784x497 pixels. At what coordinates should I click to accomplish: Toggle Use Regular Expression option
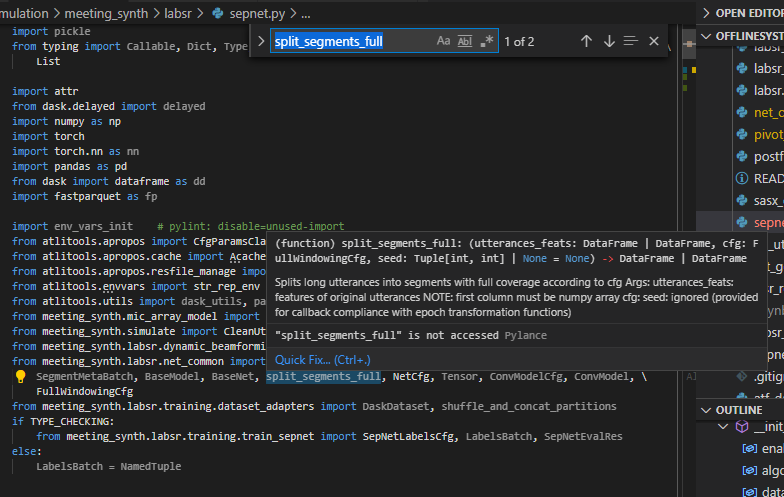coord(486,41)
